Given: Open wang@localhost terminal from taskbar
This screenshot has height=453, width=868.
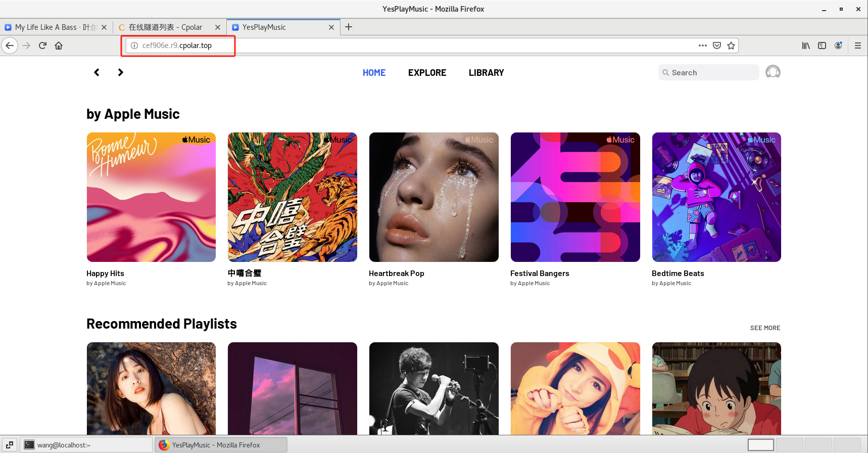Looking at the screenshot, I should (86, 445).
